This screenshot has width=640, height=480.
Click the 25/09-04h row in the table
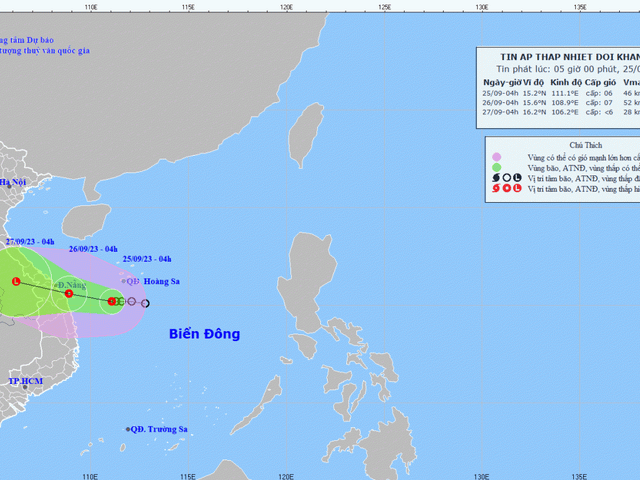pos(560,90)
